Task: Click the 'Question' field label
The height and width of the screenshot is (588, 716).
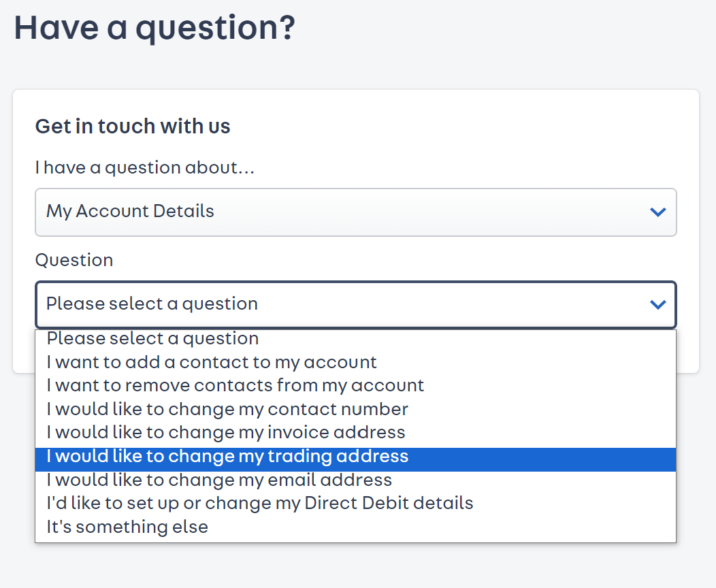Action: pyautogui.click(x=74, y=260)
